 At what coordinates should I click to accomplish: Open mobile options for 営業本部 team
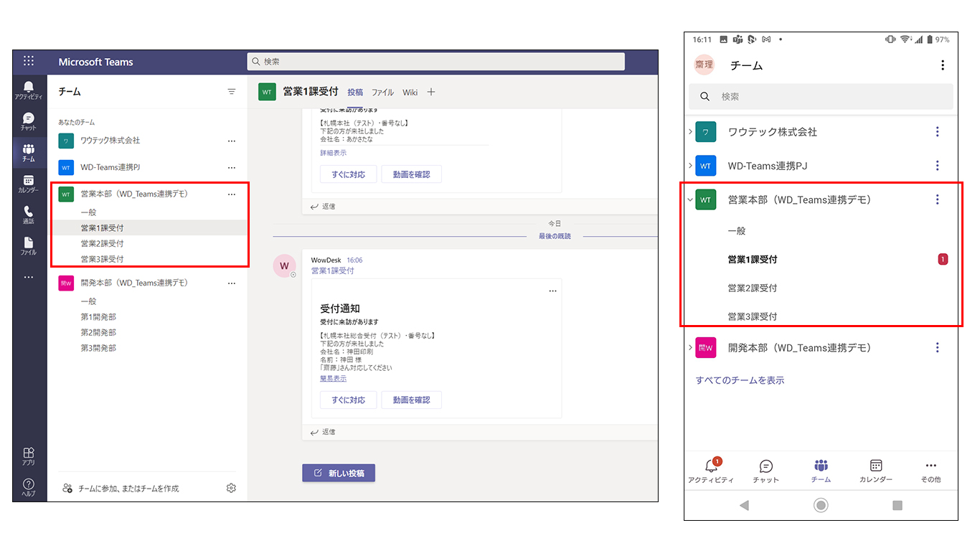click(x=937, y=199)
